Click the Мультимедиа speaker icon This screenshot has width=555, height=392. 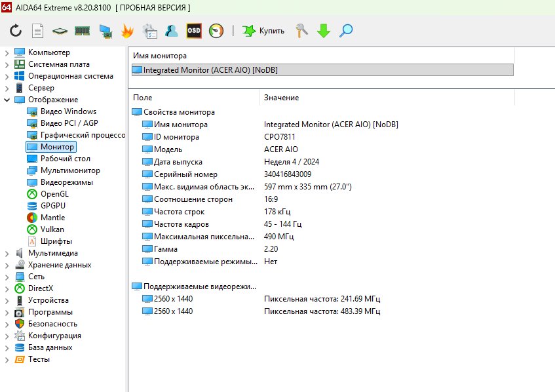(x=20, y=253)
